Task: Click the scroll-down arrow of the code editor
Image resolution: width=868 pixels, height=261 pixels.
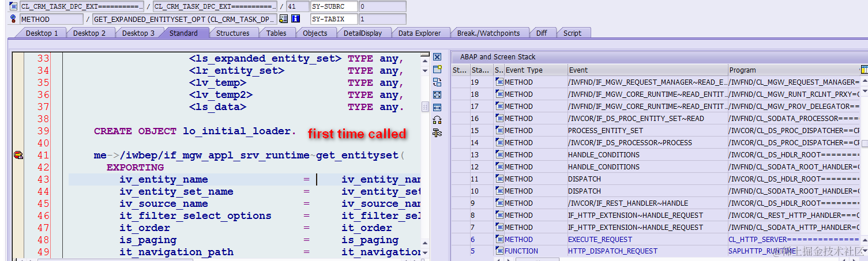Action: click(x=425, y=253)
